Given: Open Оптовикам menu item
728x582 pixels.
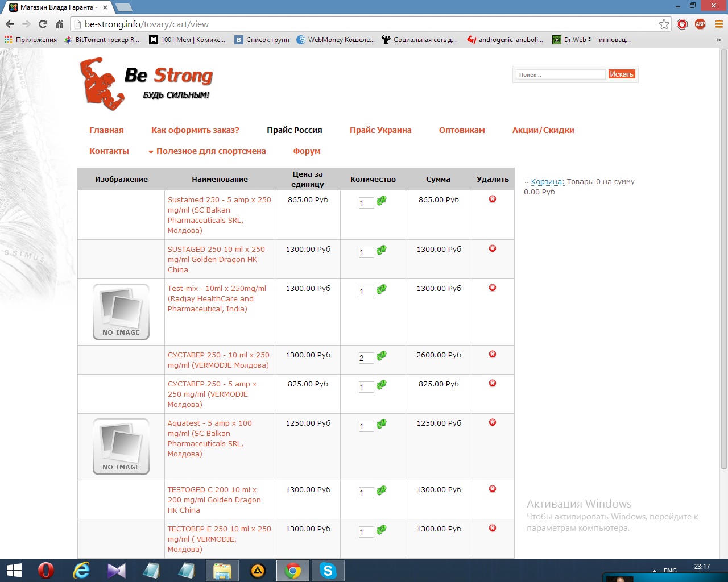Looking at the screenshot, I should [x=462, y=130].
